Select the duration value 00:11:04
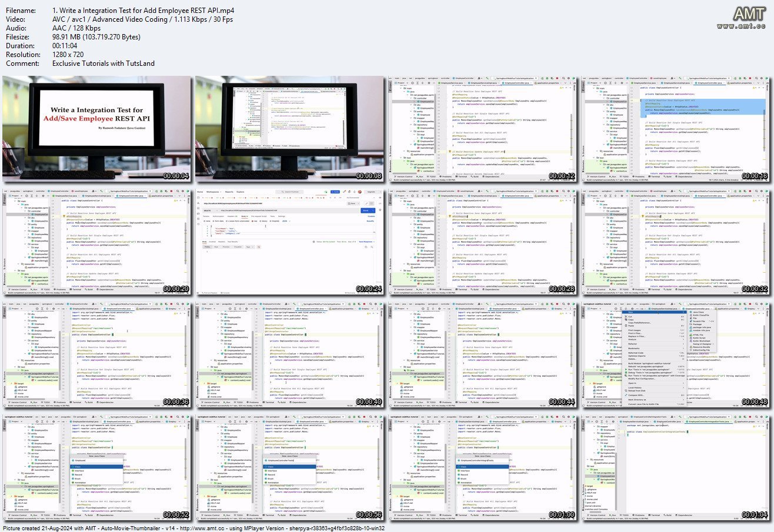774x532 pixels. 66,46
